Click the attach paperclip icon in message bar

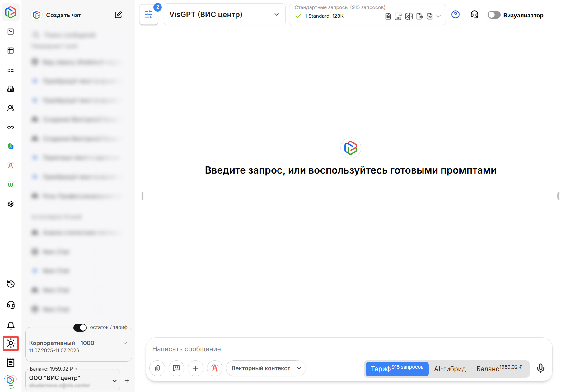tap(157, 368)
